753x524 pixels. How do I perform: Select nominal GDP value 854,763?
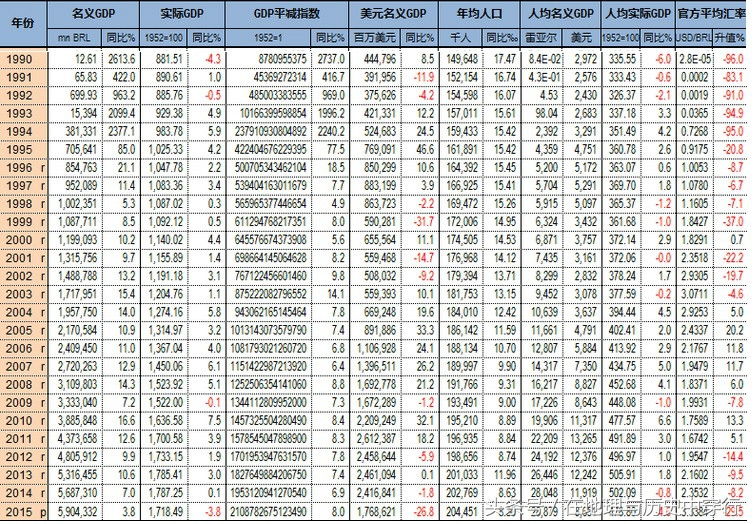click(x=81, y=168)
